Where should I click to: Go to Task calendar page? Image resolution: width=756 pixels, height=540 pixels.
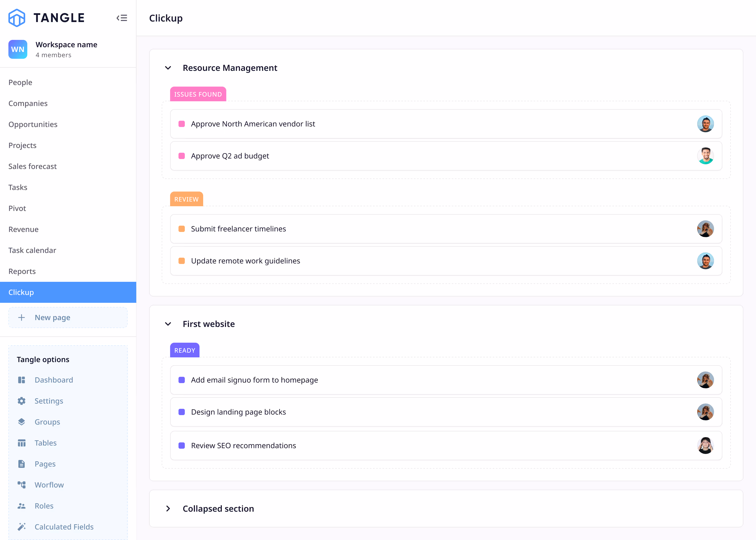(x=32, y=250)
